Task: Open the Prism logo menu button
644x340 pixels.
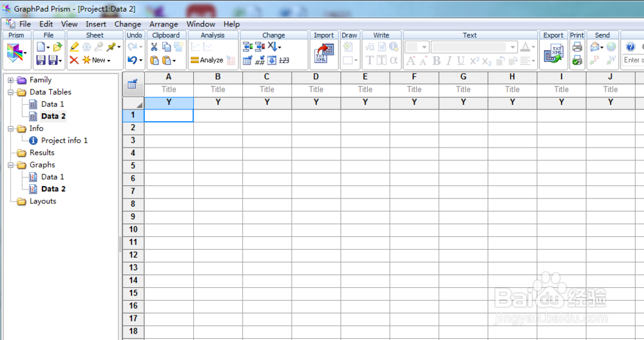Action: point(17,53)
